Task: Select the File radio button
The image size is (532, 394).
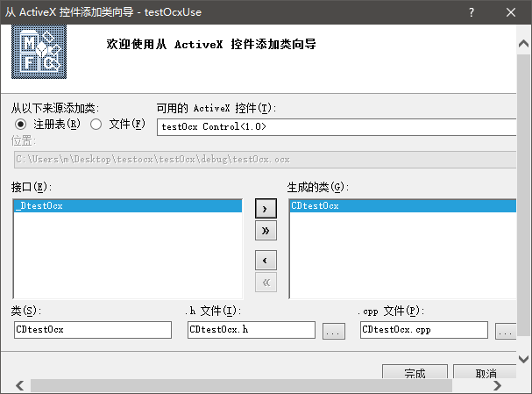Action: click(97, 124)
